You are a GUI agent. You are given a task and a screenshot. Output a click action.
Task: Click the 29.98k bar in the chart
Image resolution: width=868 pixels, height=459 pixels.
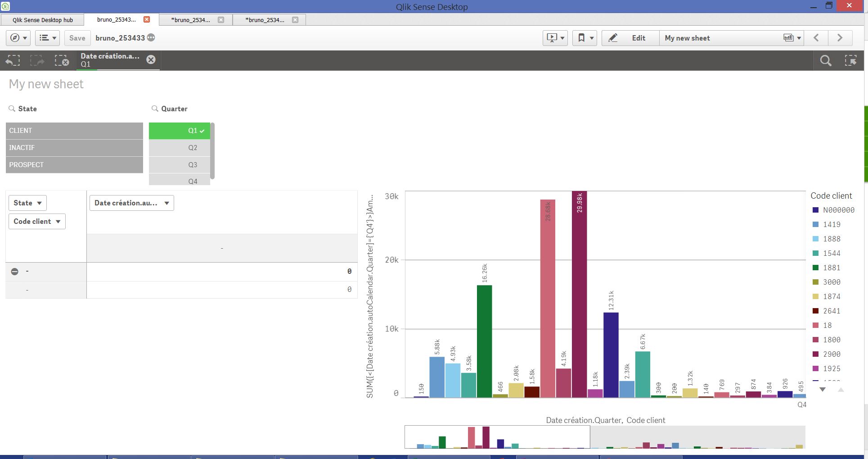pyautogui.click(x=579, y=295)
